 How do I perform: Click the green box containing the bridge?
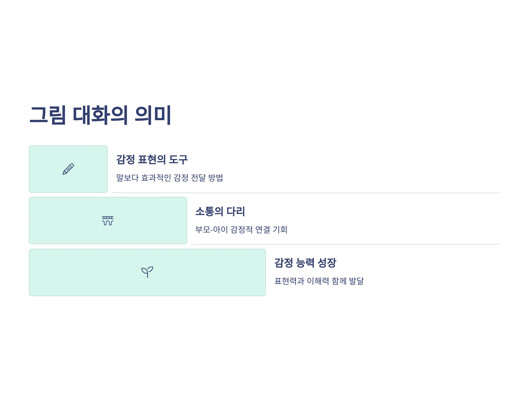click(x=108, y=221)
